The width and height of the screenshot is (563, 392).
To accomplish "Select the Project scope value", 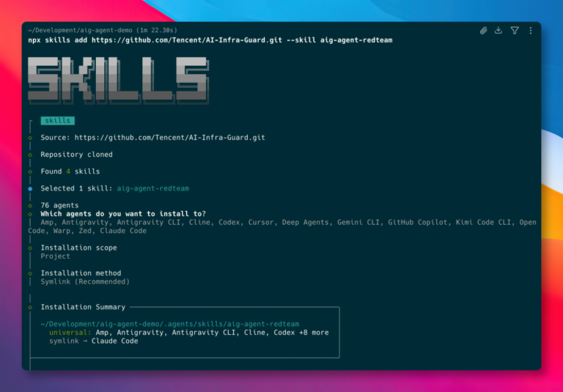I will tap(55, 256).
